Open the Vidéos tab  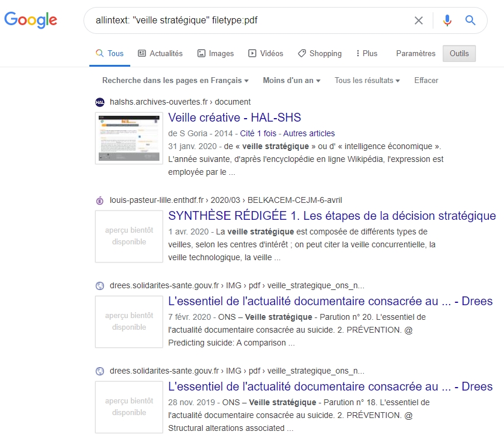click(x=266, y=53)
